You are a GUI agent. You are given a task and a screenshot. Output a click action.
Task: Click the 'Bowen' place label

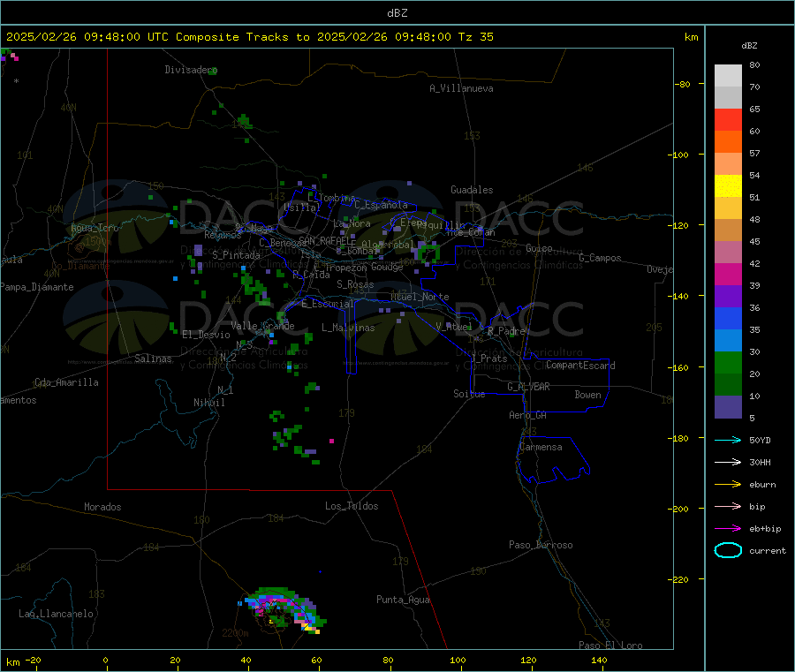click(587, 395)
